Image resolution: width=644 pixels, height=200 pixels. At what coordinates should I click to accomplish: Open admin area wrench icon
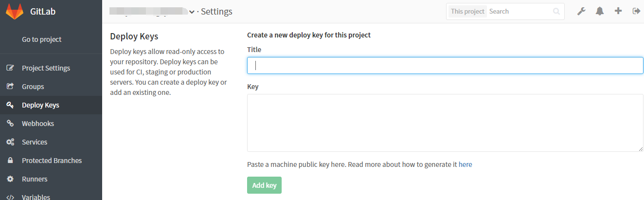(x=581, y=11)
